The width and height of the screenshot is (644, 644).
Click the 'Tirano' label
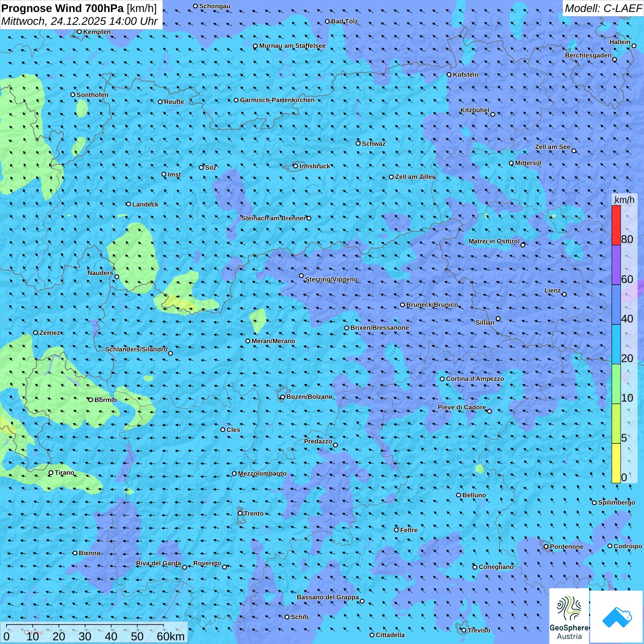click(x=64, y=472)
